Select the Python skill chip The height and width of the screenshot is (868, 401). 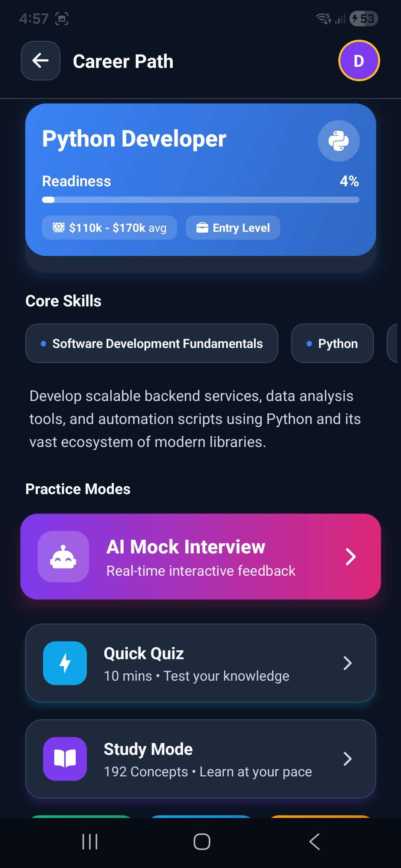pos(332,343)
